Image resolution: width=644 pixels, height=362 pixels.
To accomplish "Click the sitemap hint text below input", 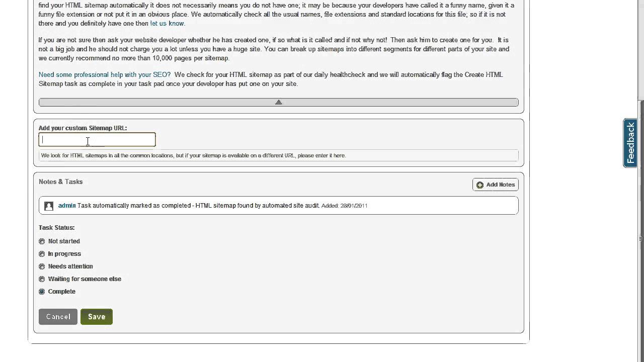I will [194, 155].
